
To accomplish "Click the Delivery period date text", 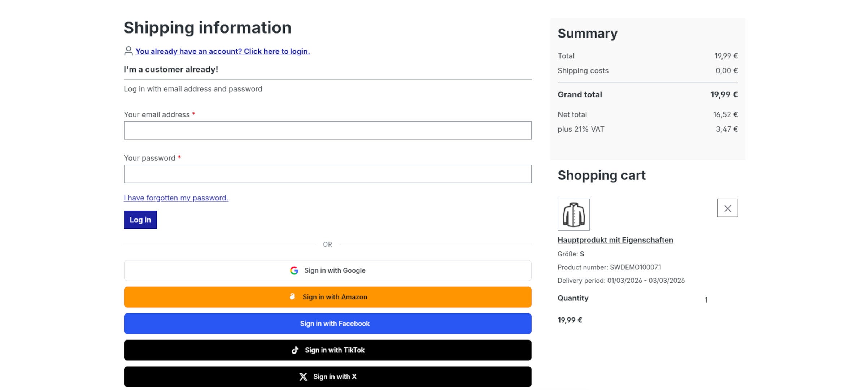I will coord(621,281).
